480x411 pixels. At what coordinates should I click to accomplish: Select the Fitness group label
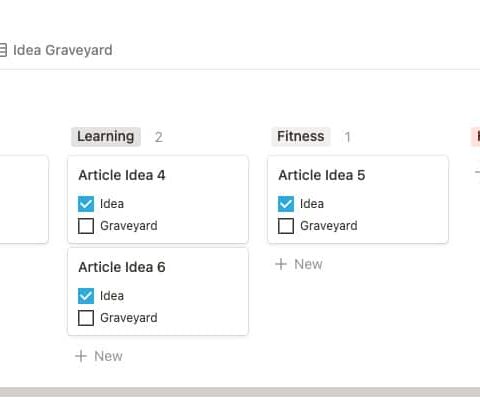pos(301,137)
